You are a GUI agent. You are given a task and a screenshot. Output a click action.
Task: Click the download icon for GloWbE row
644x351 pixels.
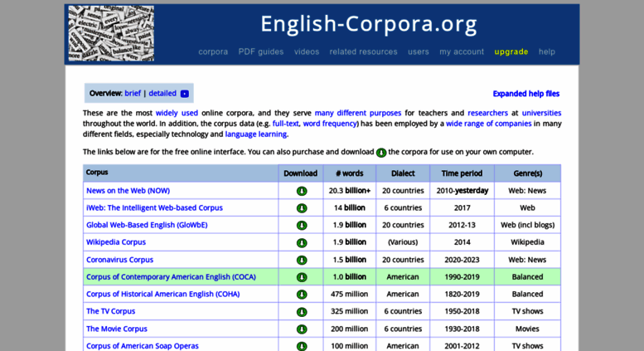(302, 226)
